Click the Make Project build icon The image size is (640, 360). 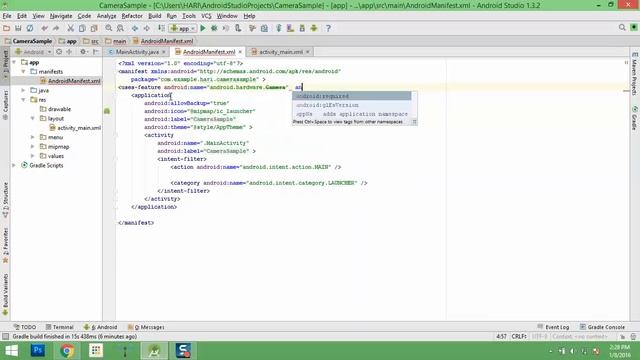[161, 28]
